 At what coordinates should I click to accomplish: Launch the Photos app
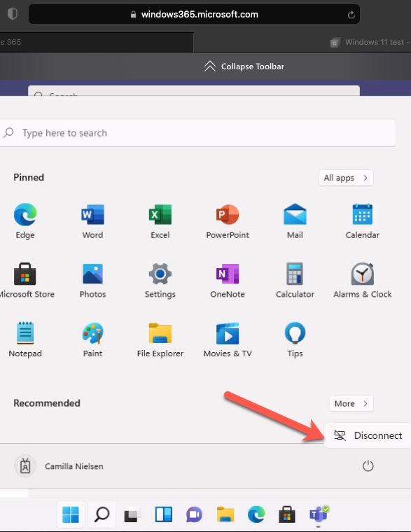92,280
